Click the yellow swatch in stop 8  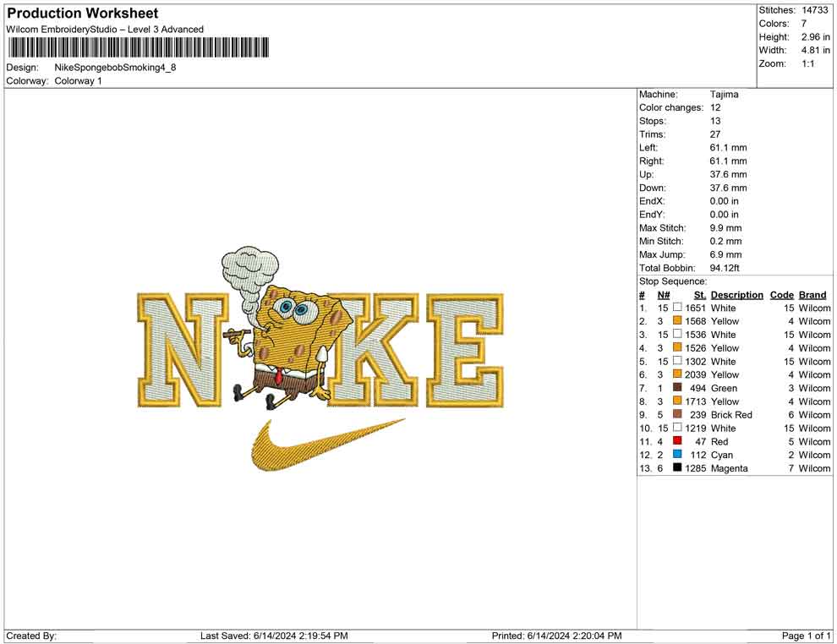click(677, 401)
